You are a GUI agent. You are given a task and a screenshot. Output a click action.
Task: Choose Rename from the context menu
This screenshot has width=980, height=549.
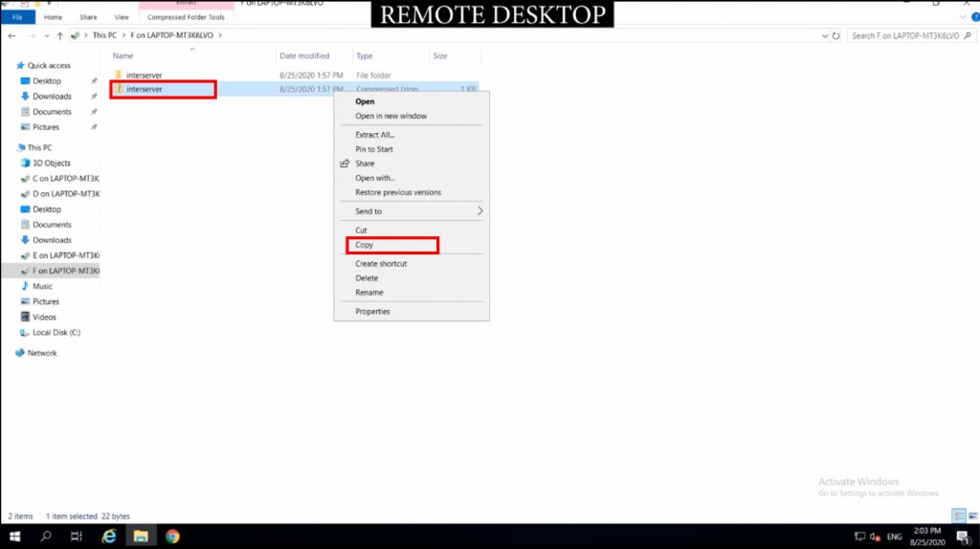coord(369,293)
